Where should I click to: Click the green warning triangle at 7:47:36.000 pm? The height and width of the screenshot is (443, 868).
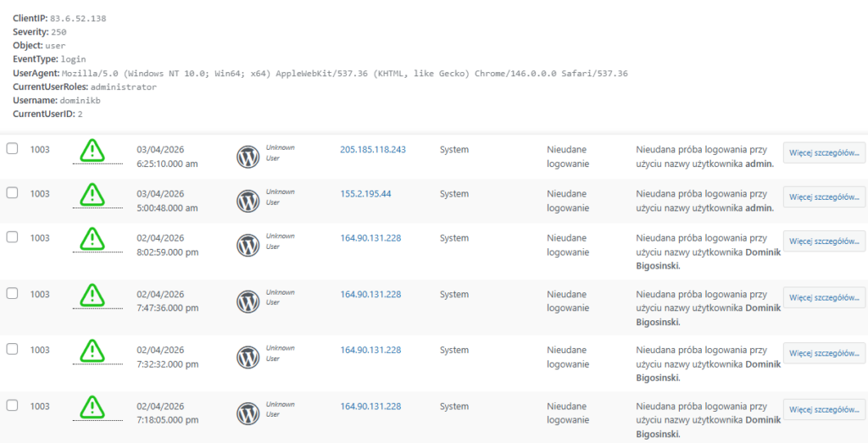tap(92, 295)
